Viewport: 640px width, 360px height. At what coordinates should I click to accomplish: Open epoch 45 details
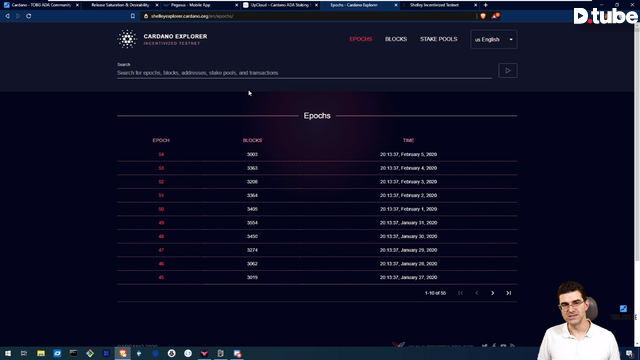(x=161, y=278)
